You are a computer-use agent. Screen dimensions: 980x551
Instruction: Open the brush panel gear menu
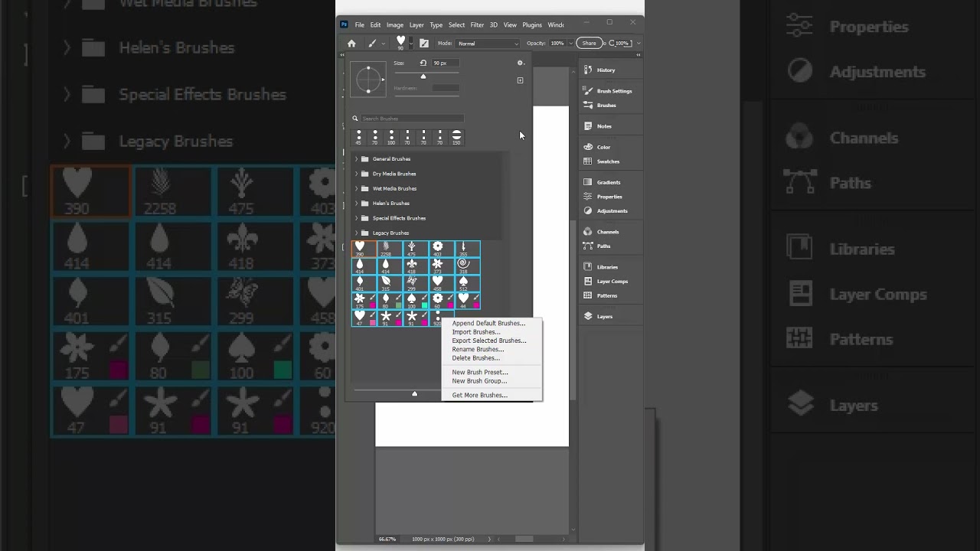[x=521, y=63]
